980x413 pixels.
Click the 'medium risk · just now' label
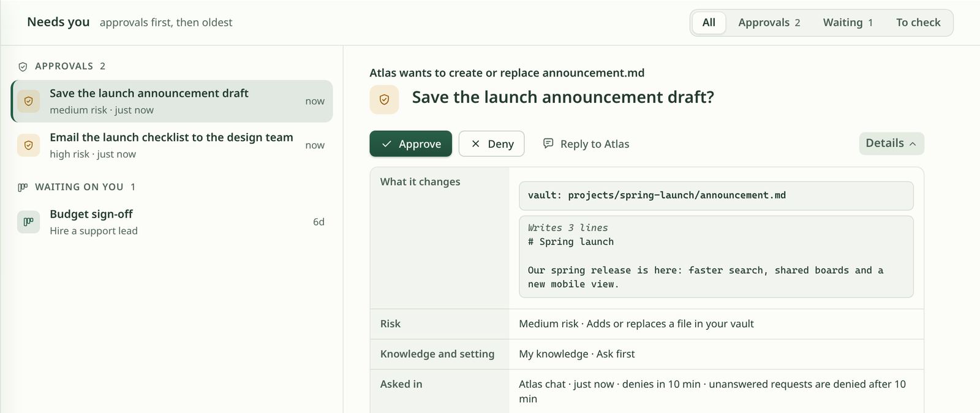click(x=102, y=110)
